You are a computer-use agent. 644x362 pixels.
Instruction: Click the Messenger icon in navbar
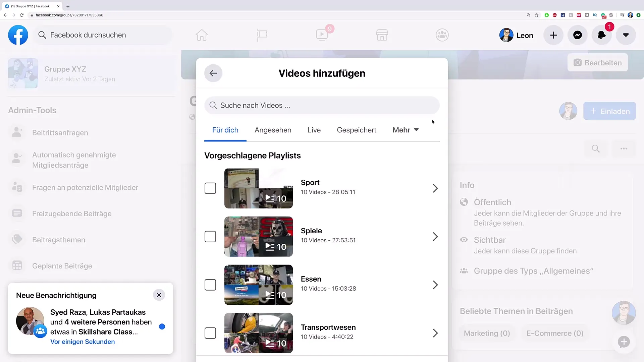coord(577,35)
